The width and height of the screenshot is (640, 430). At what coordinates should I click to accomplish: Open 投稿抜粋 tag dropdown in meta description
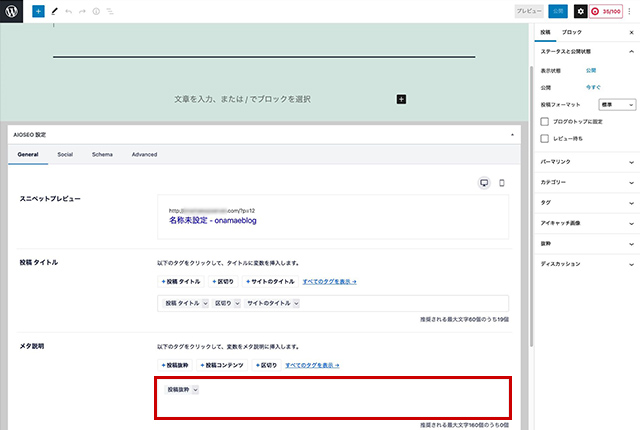[196, 390]
